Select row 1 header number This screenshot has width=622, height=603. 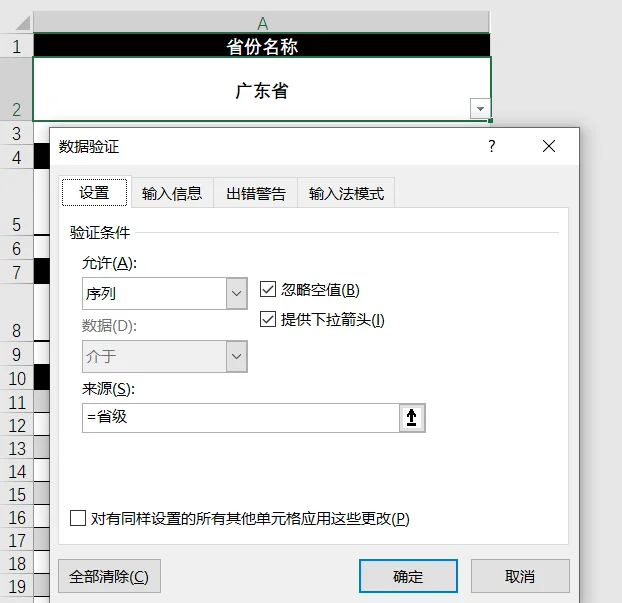17,46
